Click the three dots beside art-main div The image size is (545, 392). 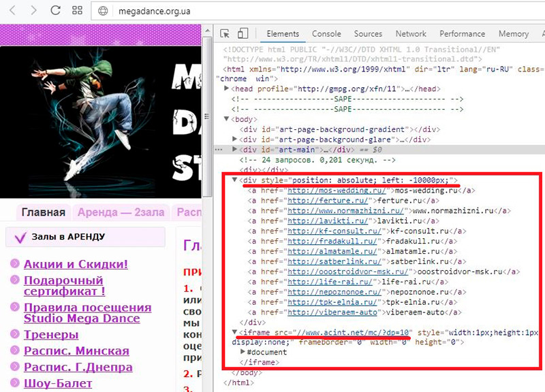(219, 149)
